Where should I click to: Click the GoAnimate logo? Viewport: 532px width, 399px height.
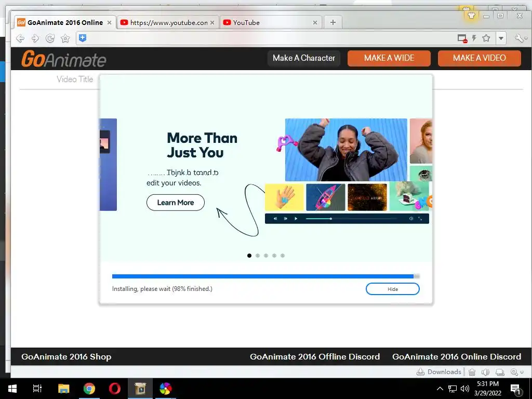pyautogui.click(x=64, y=59)
